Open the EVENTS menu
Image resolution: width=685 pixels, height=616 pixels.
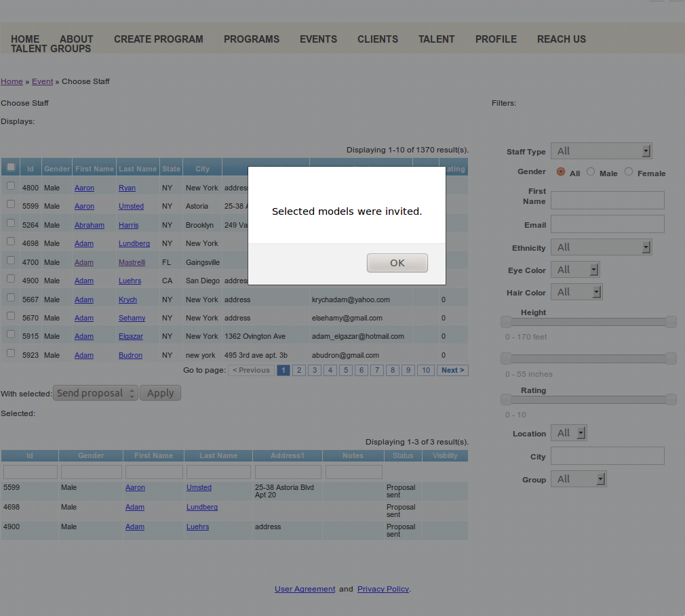[x=319, y=39]
